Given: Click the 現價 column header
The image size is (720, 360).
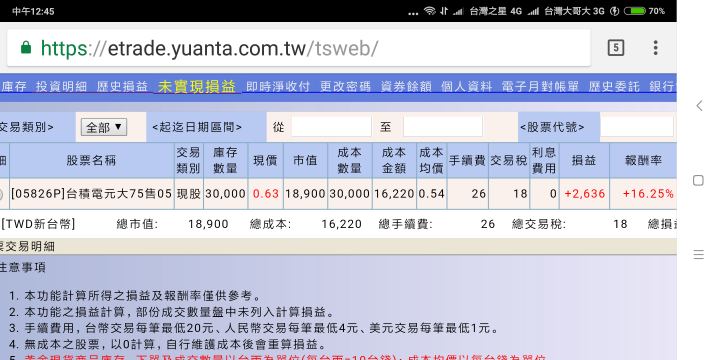Looking at the screenshot, I should tap(265, 160).
